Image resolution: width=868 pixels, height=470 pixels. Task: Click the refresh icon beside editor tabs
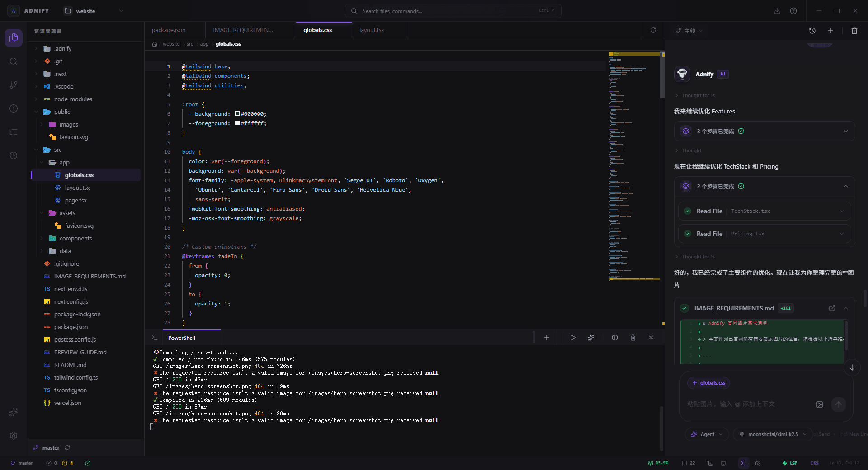pos(653,30)
